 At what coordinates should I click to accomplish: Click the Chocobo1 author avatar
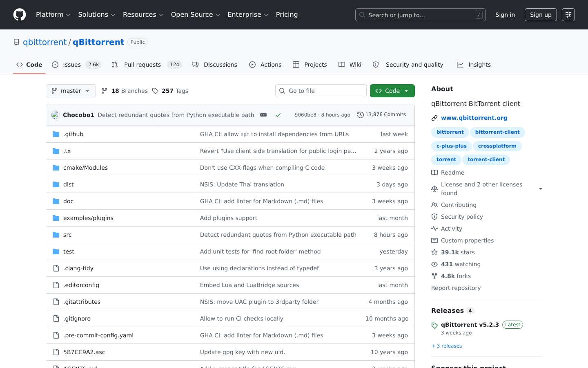click(x=56, y=115)
